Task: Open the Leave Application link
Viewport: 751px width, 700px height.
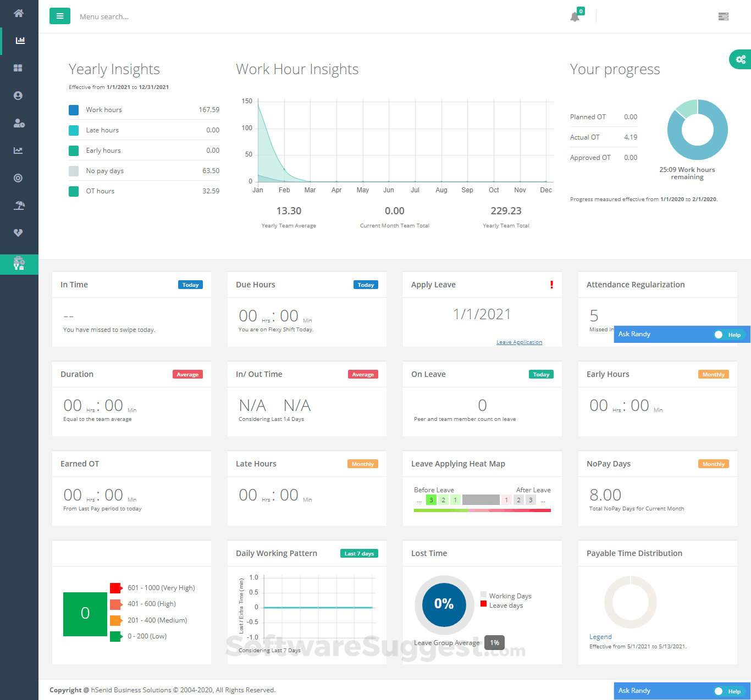Action: pos(519,342)
